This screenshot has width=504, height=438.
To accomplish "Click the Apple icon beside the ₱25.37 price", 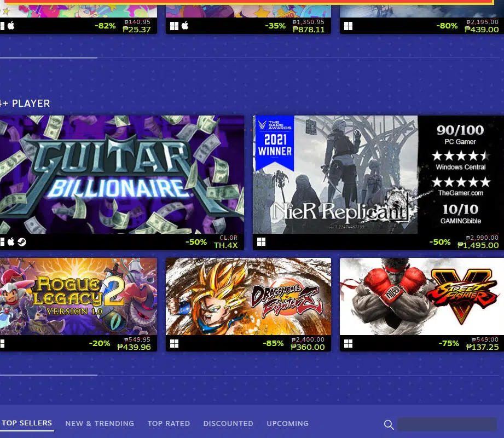I will (x=11, y=25).
